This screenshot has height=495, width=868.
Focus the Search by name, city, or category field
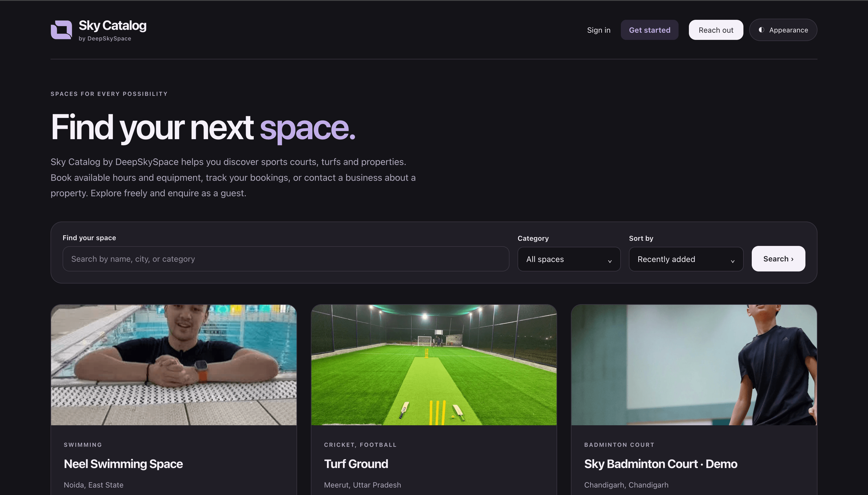point(286,259)
